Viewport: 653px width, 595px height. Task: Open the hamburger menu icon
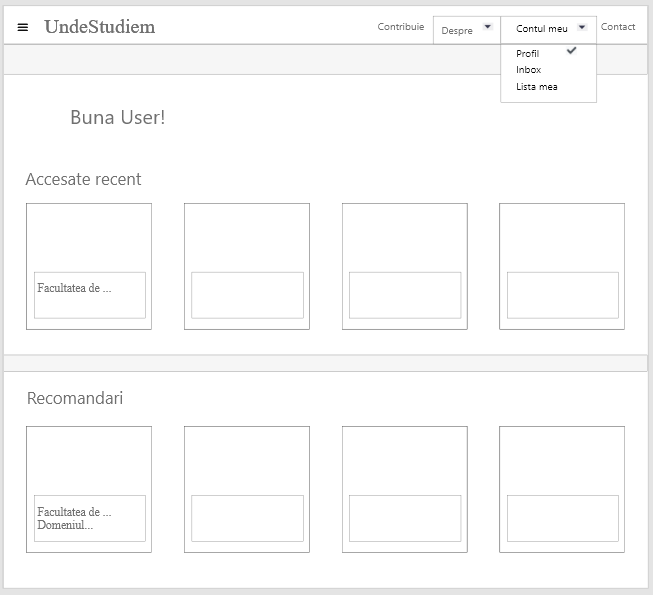point(23,27)
